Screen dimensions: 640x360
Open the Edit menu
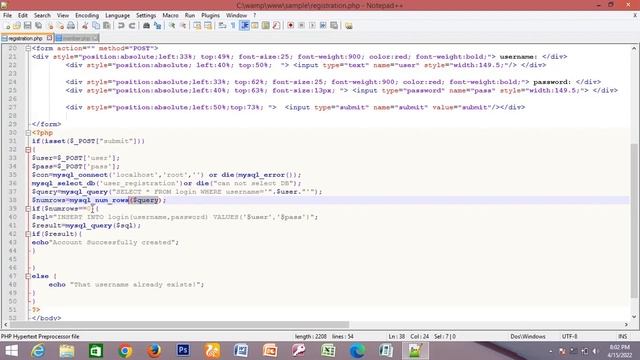[x=22, y=16]
